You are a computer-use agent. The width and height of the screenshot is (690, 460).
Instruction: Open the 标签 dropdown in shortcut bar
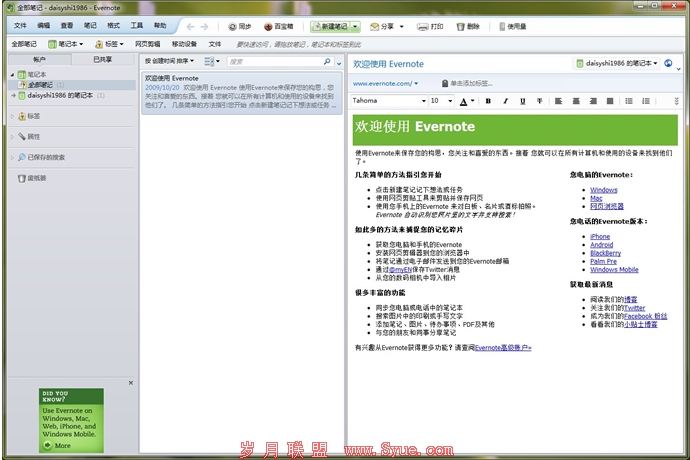[110, 44]
